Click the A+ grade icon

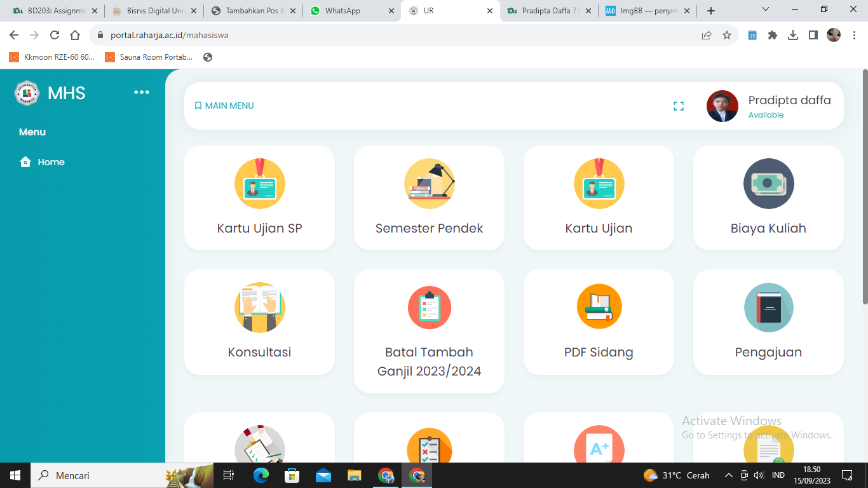[x=599, y=445]
